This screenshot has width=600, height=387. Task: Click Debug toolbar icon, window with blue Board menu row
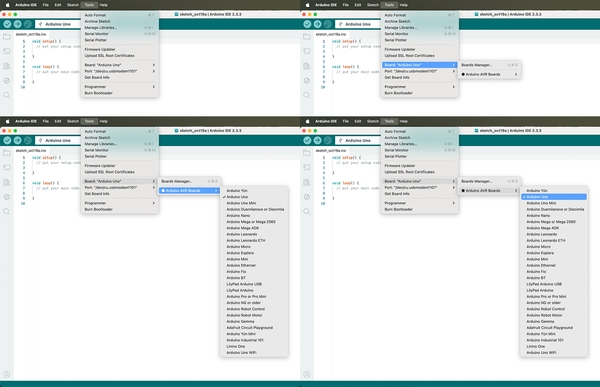(x=328, y=24)
